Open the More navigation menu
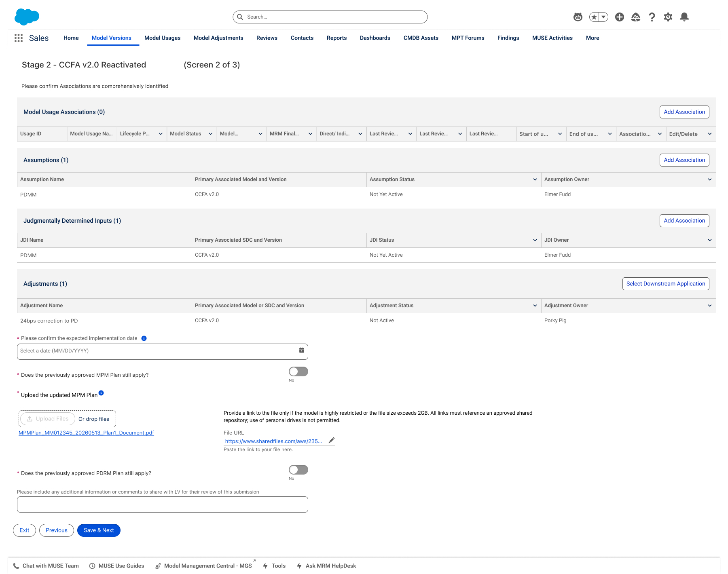728x574 pixels. pos(593,38)
